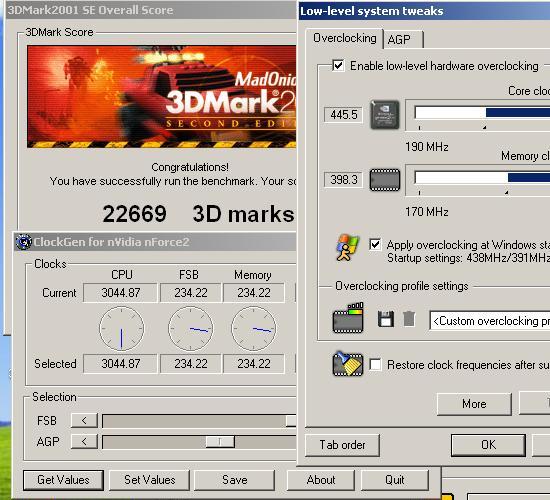Screen dimensions: 550x500
Task: Click the 398.3 memory clock field
Action: point(343,180)
